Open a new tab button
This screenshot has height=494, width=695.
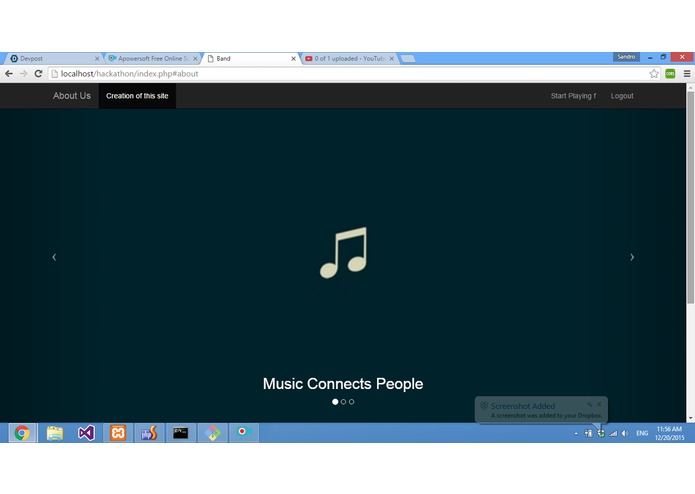(408, 58)
